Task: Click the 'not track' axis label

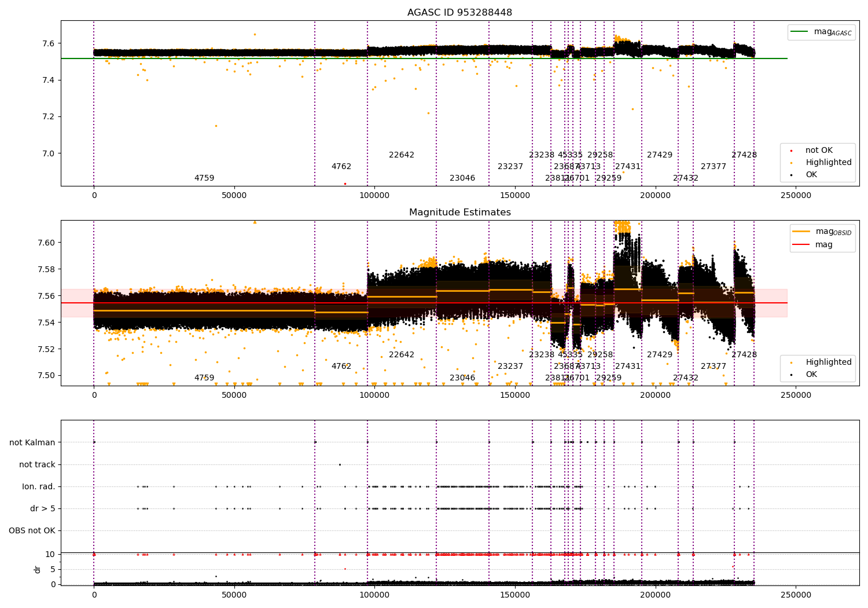Action: click(x=37, y=465)
